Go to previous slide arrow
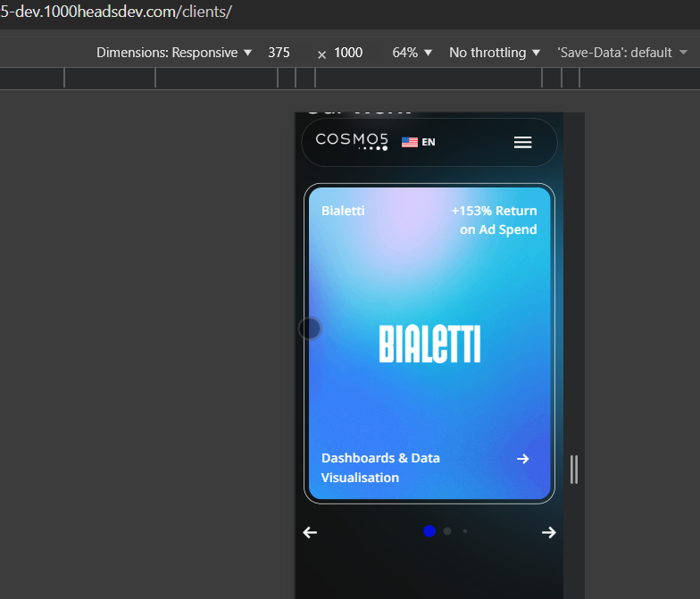 (310, 532)
